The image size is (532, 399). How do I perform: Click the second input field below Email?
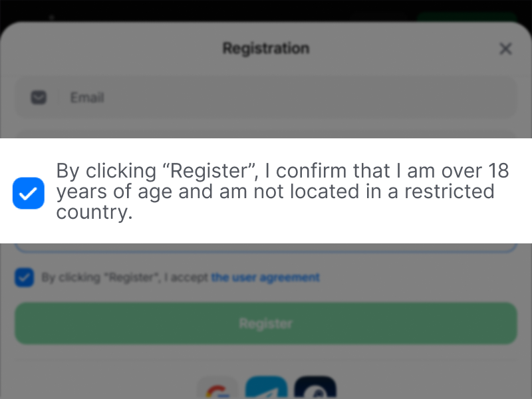coord(266,133)
